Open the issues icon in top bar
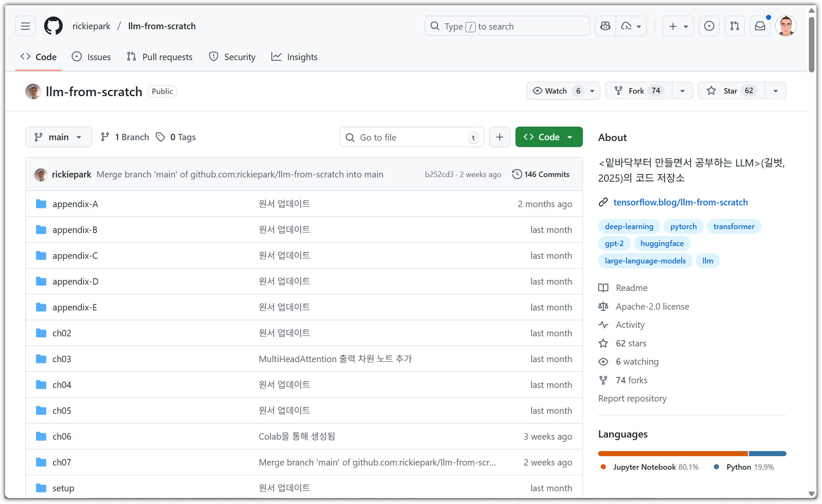 point(709,26)
